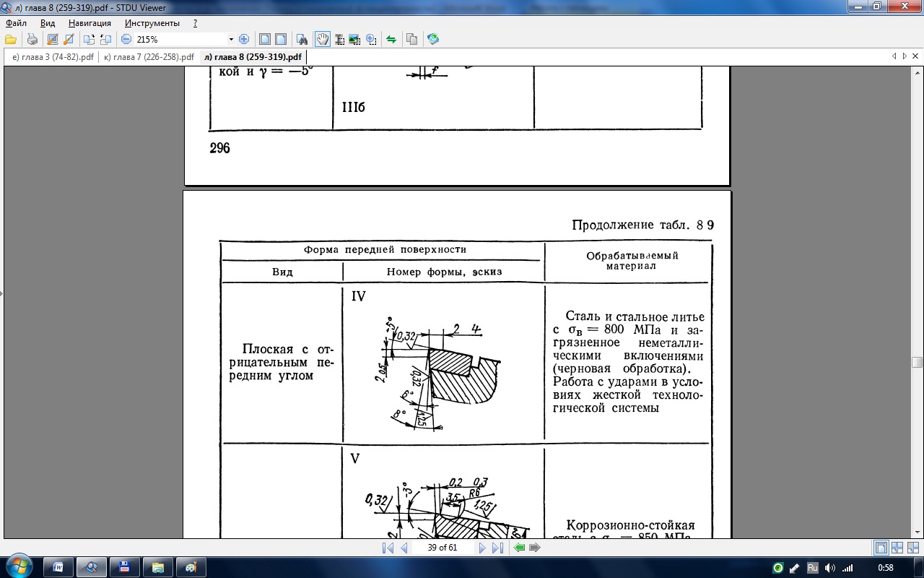Open the ? help menu
The image size is (924, 578).
195,23
